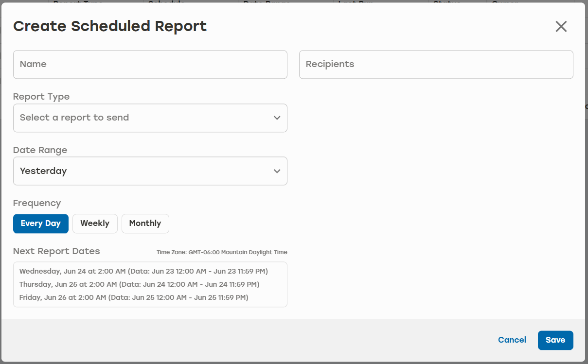Click the Date Range label
This screenshot has width=588, height=364.
point(40,150)
